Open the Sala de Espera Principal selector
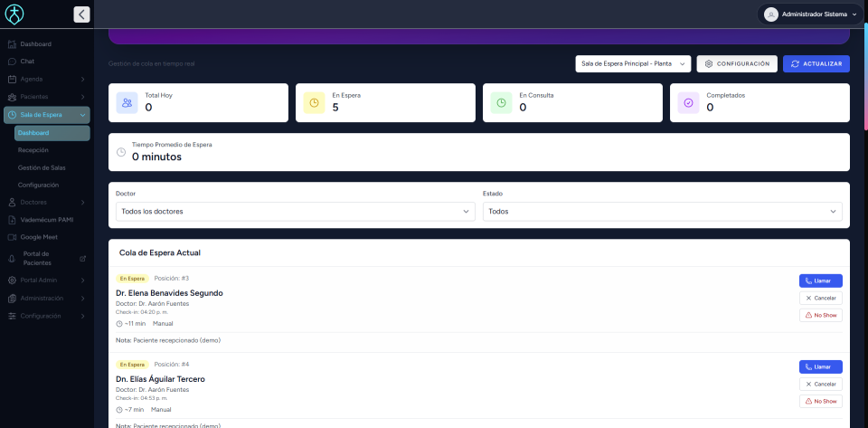Screen dimensions: 868x428 click(x=633, y=64)
